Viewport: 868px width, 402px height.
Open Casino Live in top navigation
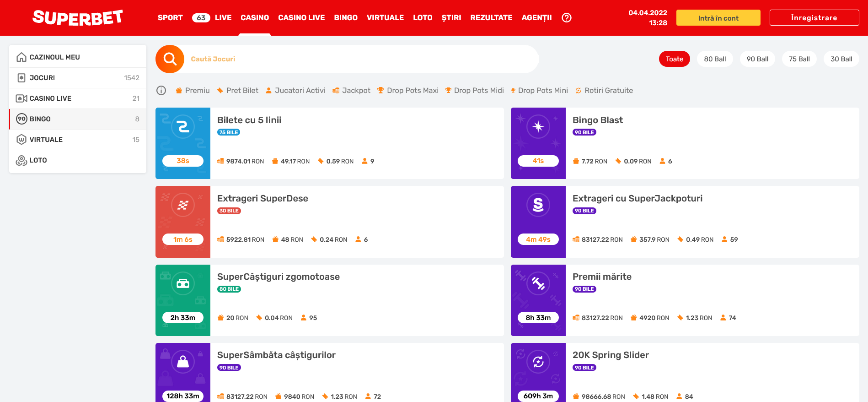[301, 18]
